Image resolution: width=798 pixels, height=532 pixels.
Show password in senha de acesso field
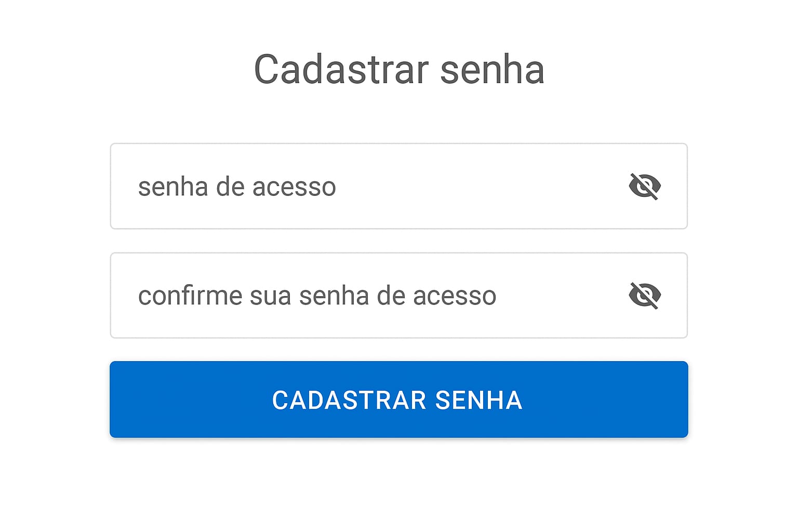click(x=644, y=186)
